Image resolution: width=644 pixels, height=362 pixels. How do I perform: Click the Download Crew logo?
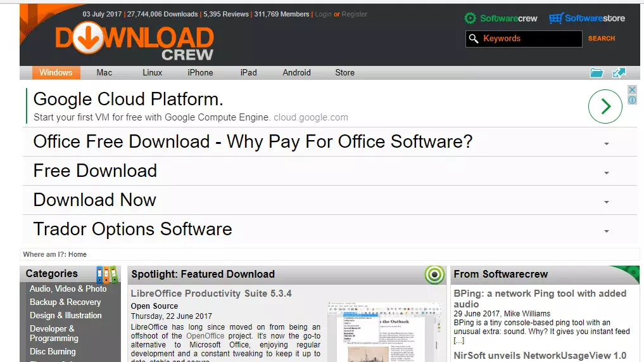(x=134, y=41)
